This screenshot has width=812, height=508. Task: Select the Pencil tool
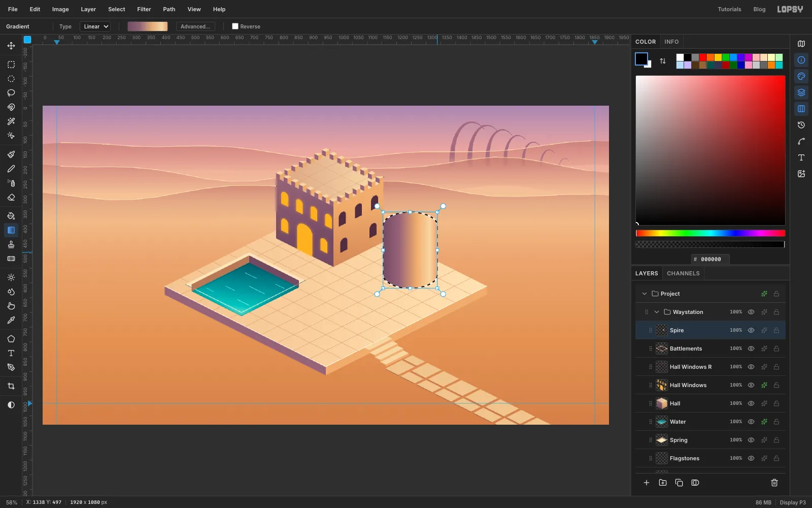[11, 169]
